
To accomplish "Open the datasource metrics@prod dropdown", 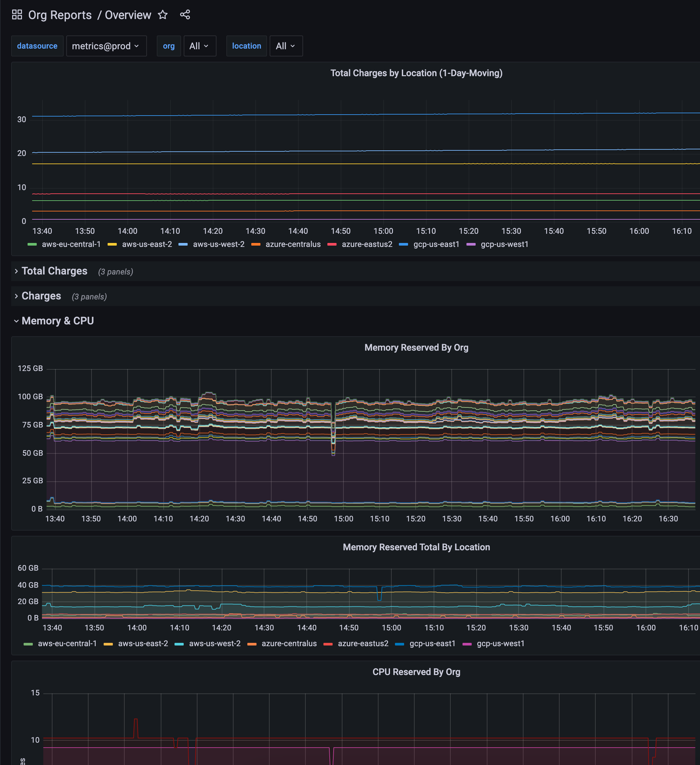I will 106,46.
